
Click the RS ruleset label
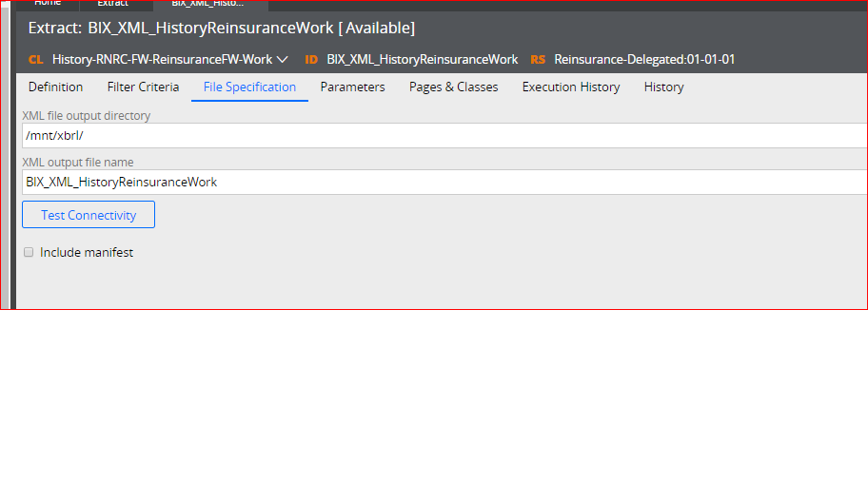[x=538, y=59]
